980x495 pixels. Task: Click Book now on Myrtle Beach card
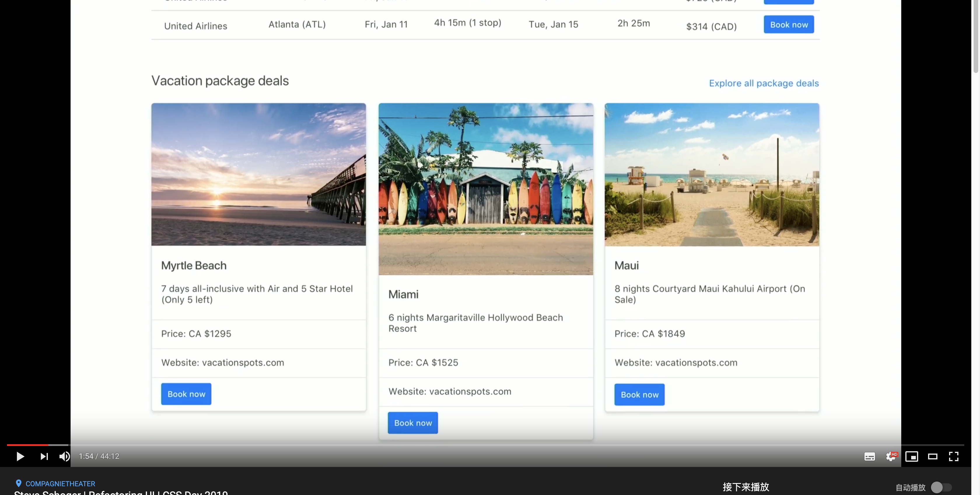[186, 394]
